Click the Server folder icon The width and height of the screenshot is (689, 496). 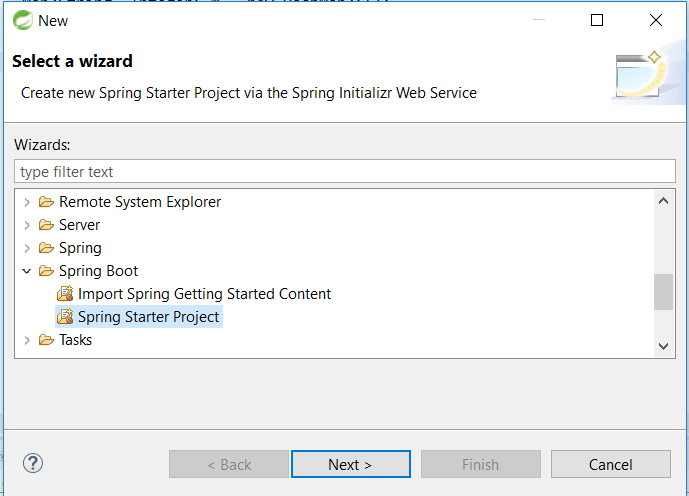coord(46,225)
